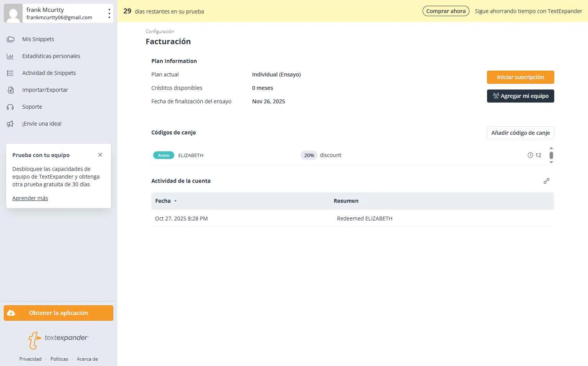The height and width of the screenshot is (366, 588).
Task: Click the Redeemed ELIZABETH entry
Action: (365, 219)
